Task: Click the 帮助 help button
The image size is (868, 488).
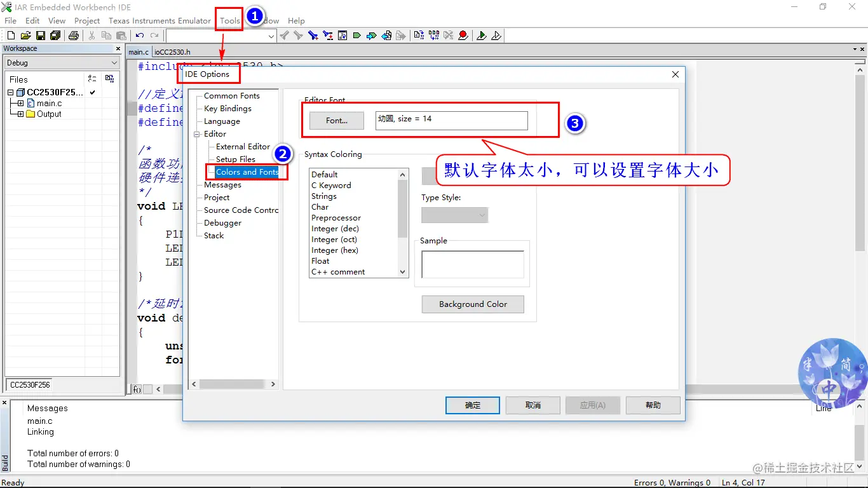Action: (653, 405)
